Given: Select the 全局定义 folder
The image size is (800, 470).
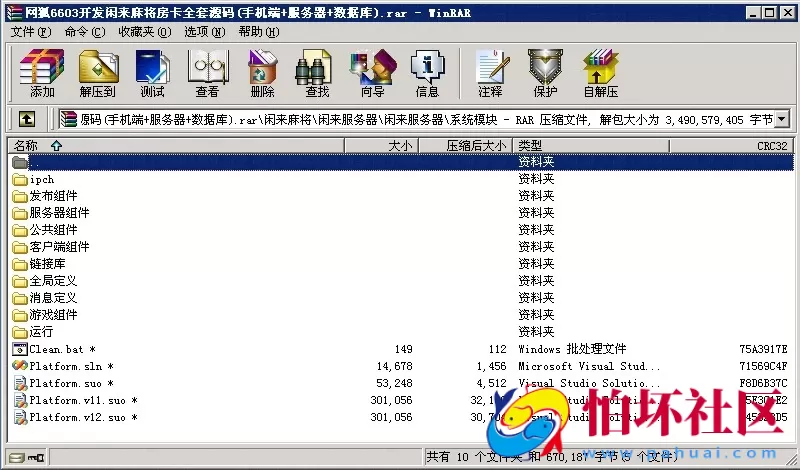Looking at the screenshot, I should pyautogui.click(x=45, y=281).
